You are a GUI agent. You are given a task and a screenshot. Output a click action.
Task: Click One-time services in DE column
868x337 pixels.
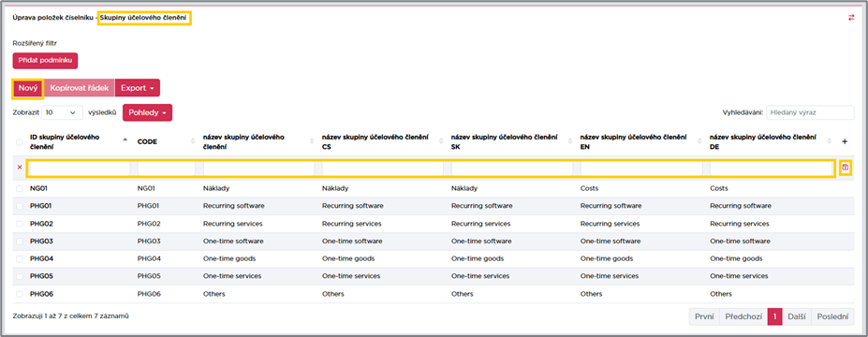739,276
